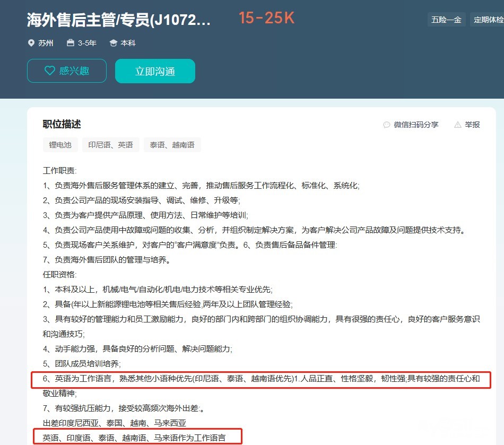The width and height of the screenshot is (504, 445).
Task: Click the graduation cap icon beside 本科
Action: tap(113, 43)
